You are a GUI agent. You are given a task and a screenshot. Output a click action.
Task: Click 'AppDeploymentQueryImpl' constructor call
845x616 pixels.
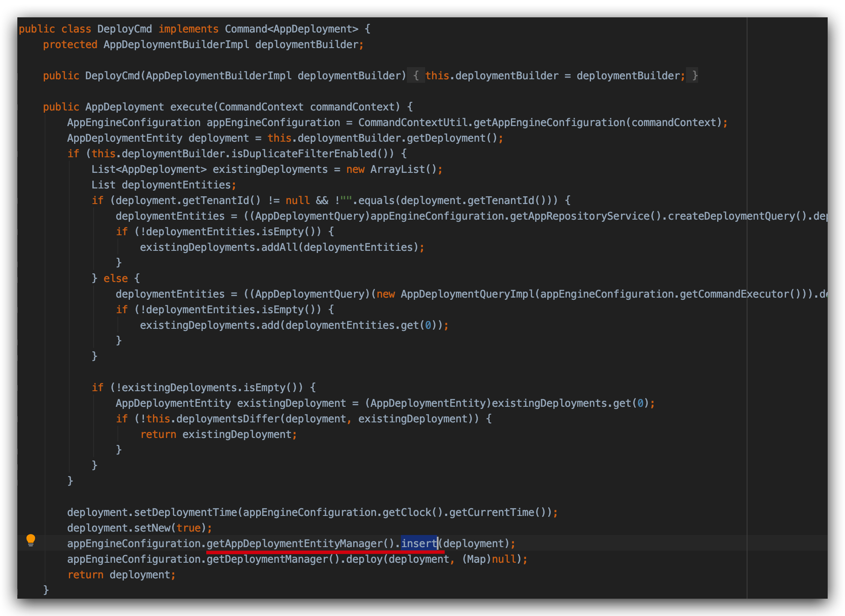click(x=468, y=294)
